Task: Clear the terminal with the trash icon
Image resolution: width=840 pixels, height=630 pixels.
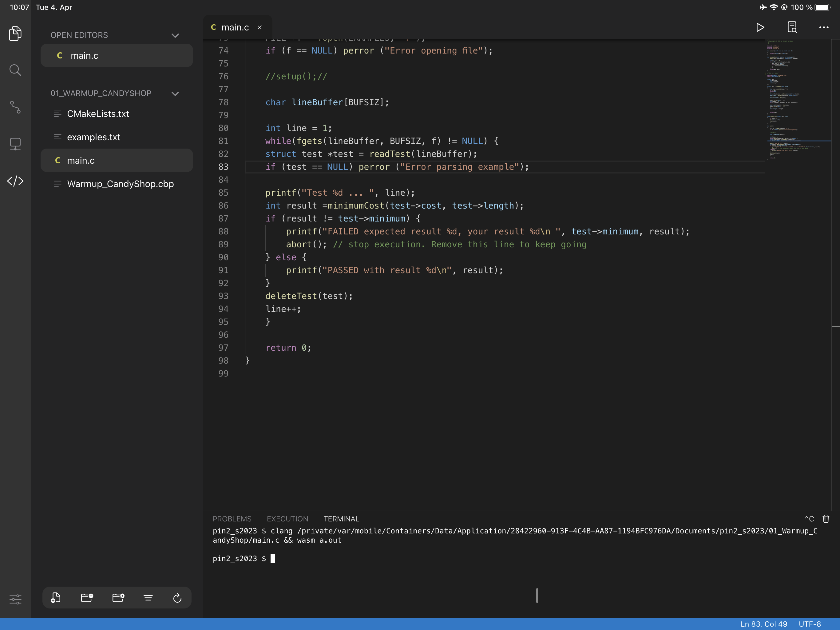Action: click(826, 519)
